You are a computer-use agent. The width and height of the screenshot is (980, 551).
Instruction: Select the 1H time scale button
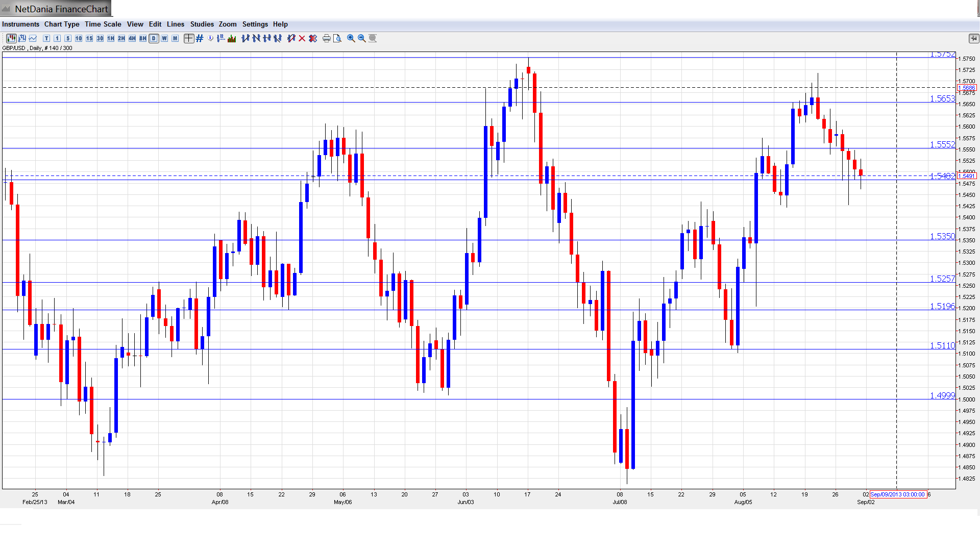(x=111, y=38)
